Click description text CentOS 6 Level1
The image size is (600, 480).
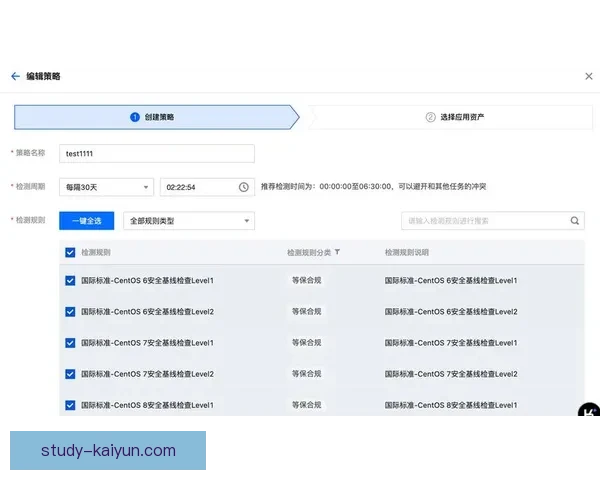tap(451, 281)
